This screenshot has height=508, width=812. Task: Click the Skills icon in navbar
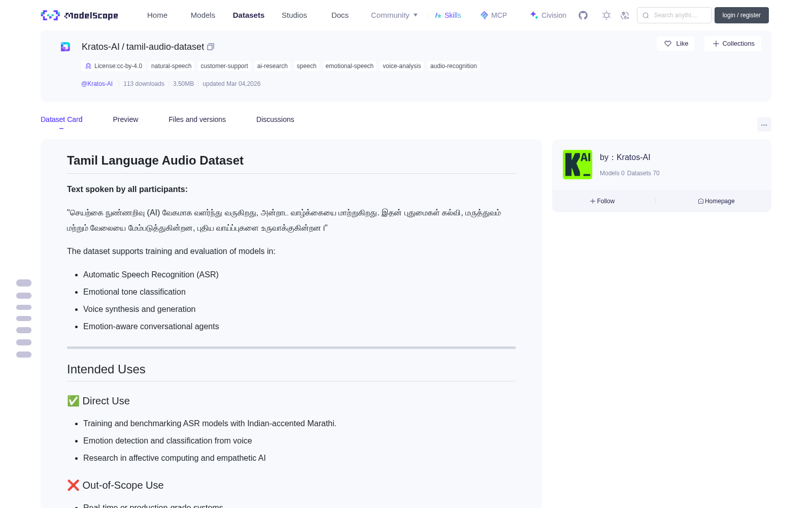click(438, 15)
